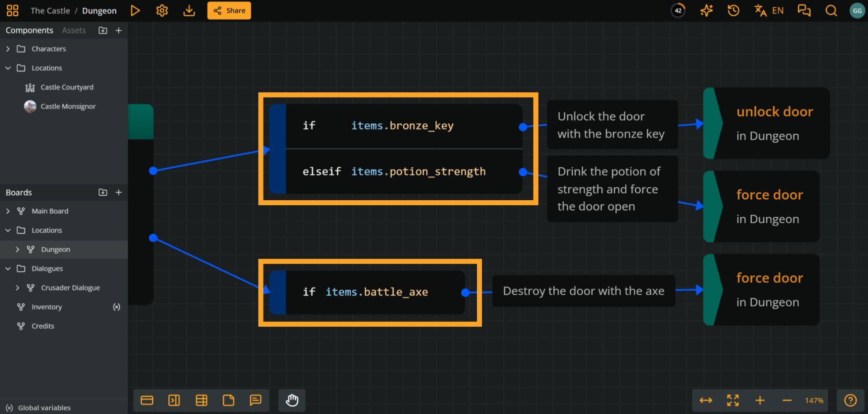Add a dialogue node from toolbar

click(147, 400)
